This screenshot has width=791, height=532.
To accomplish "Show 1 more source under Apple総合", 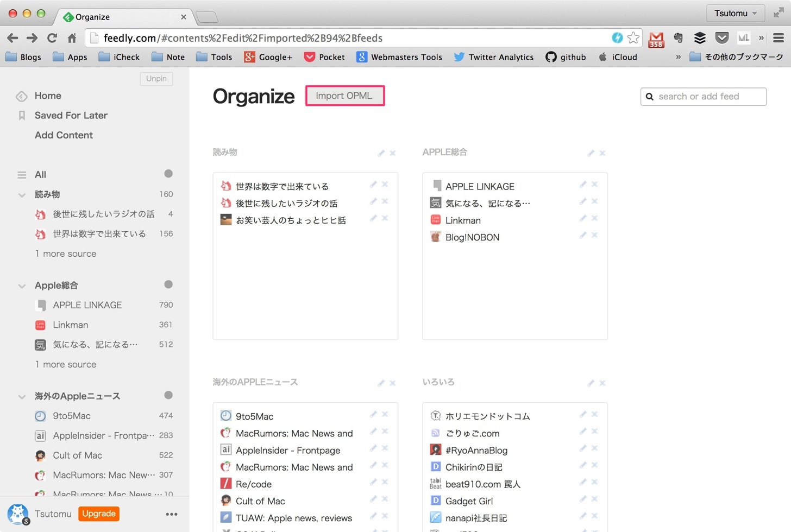I will tap(66, 364).
